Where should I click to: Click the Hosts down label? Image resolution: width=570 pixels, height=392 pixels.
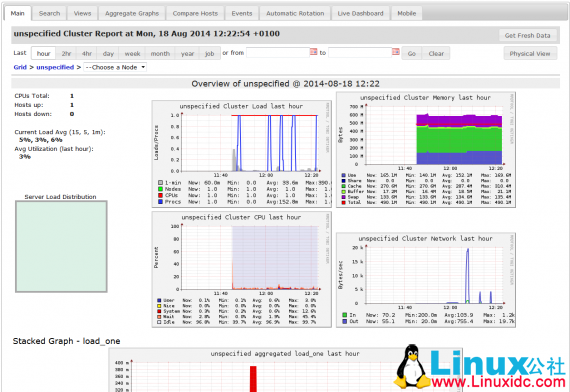pyautogui.click(x=33, y=114)
